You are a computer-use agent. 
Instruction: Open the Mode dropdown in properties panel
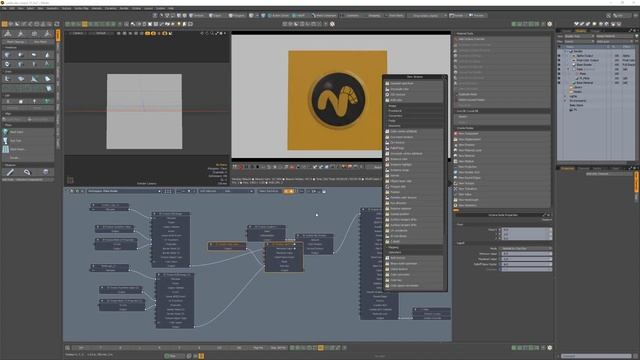526,249
